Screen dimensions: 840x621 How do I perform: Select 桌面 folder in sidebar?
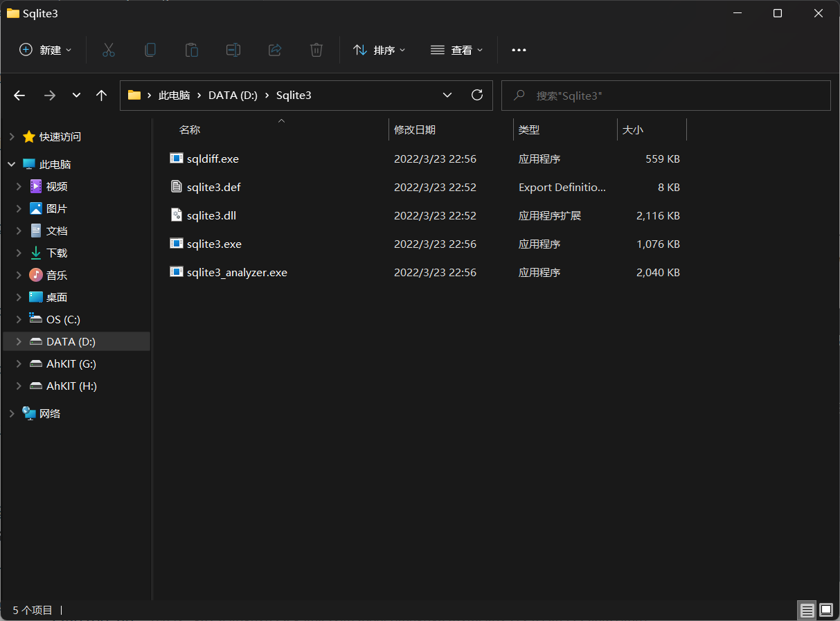click(57, 298)
